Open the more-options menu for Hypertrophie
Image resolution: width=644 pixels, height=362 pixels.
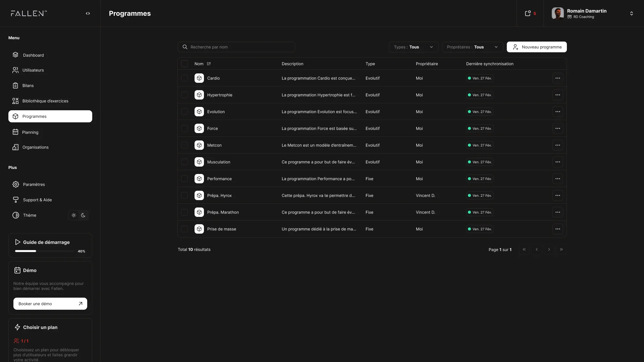557,95
